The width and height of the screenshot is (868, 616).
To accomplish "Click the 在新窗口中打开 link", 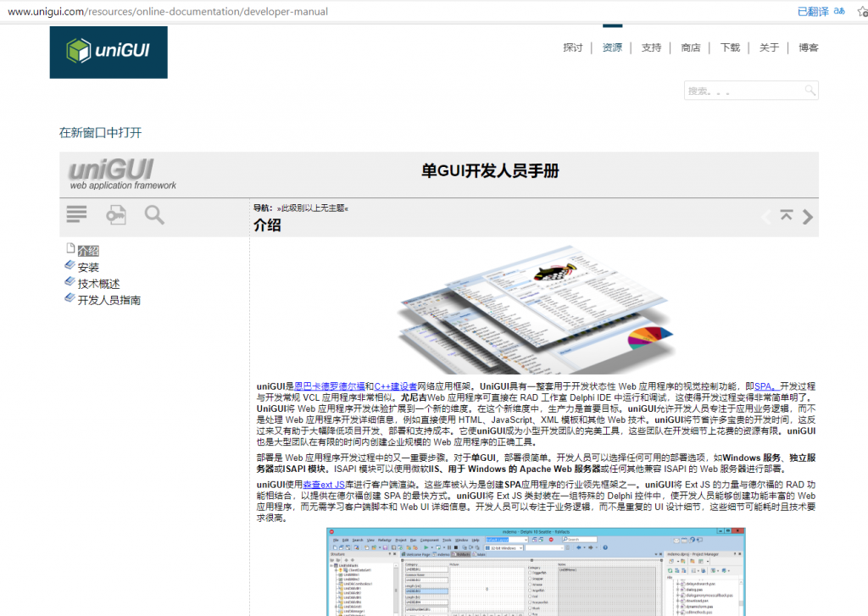I will (x=100, y=133).
